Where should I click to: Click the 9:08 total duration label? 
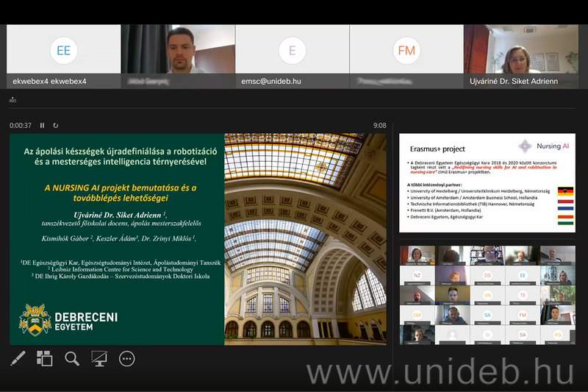pos(379,126)
